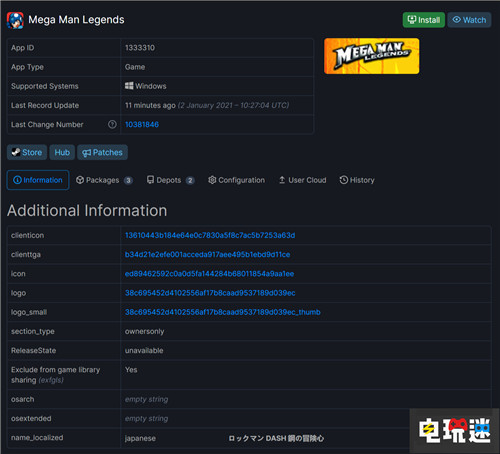The image size is (500, 454).
Task: Open change number 10381846 link
Action: coord(142,124)
